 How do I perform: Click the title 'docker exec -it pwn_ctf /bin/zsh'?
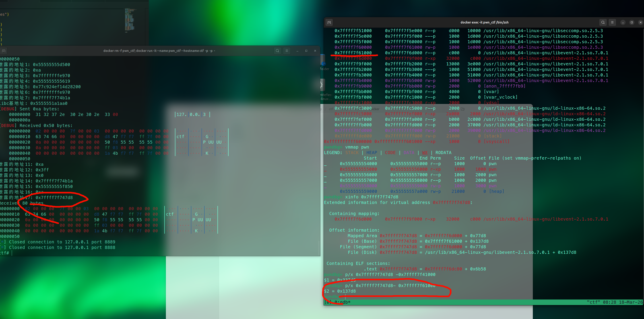(x=484, y=23)
